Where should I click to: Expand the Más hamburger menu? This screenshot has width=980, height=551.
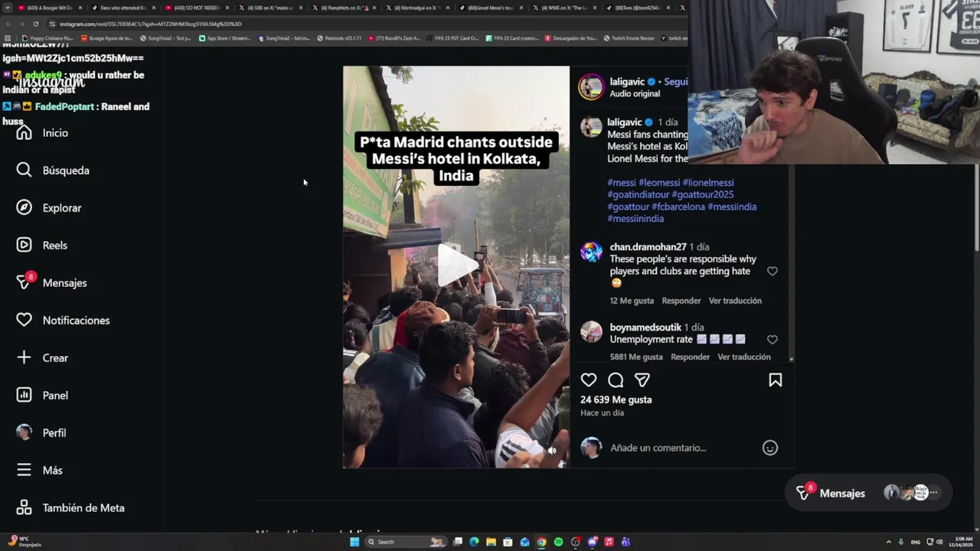39,471
